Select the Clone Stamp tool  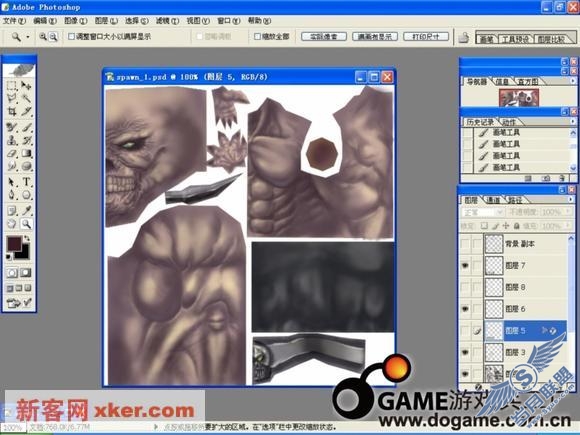coord(12,141)
